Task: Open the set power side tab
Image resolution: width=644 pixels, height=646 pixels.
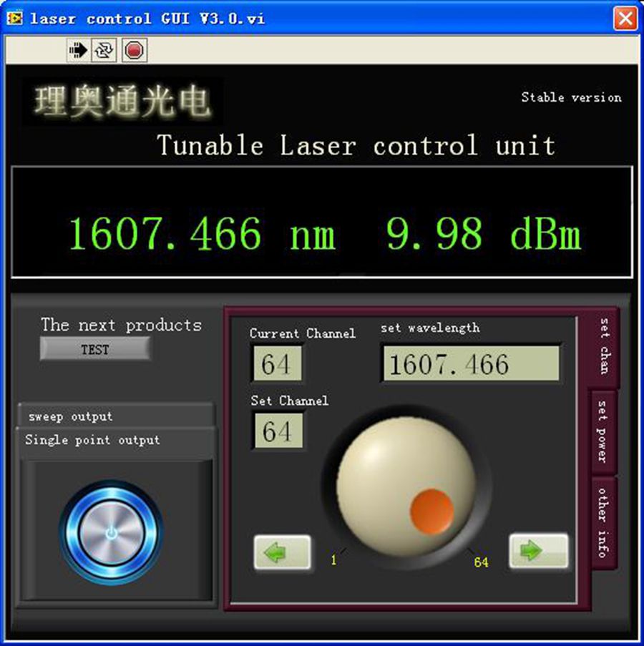Action: (602, 431)
